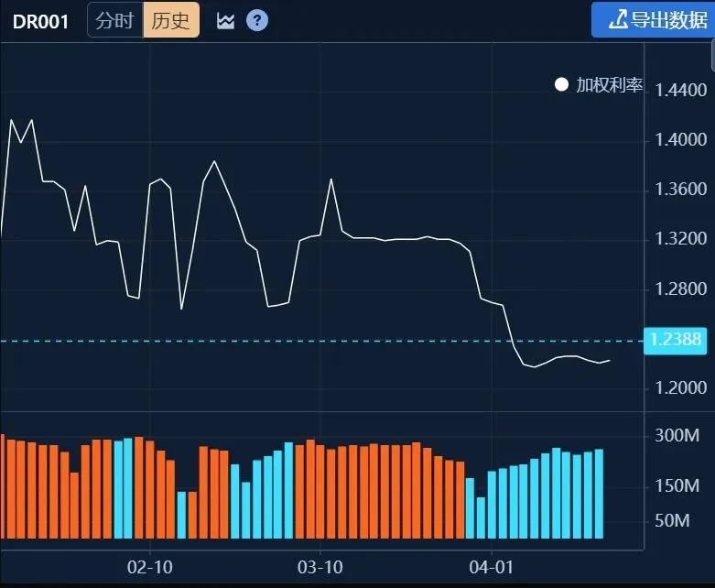Click the scrollbar at the top right edge
This screenshot has width=715, height=588.
(x=713, y=55)
